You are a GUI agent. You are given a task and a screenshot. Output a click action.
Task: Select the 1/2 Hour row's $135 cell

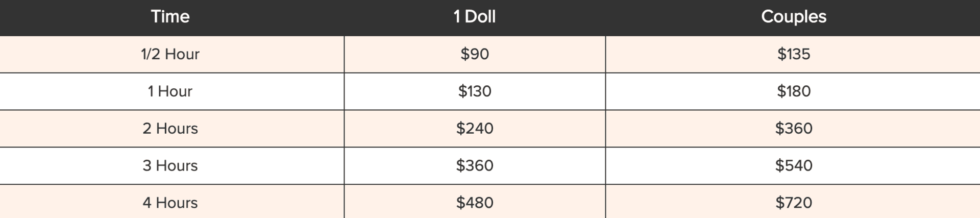point(793,54)
